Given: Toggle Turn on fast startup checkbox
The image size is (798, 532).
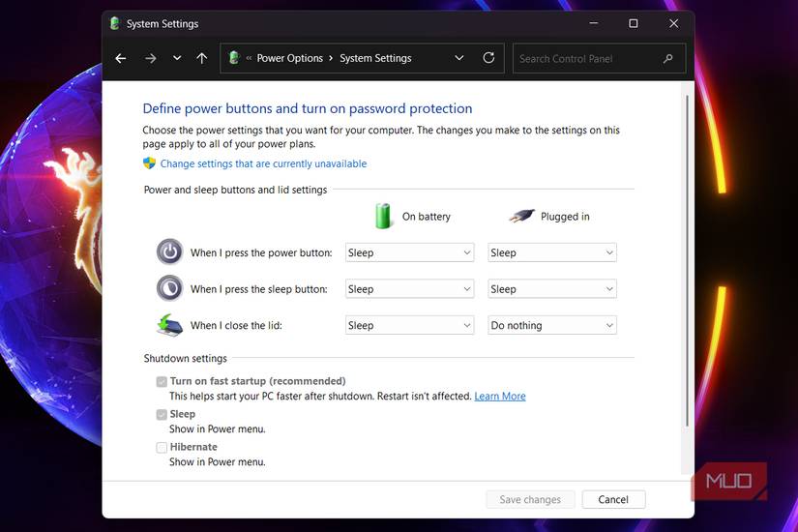Looking at the screenshot, I should click(162, 381).
